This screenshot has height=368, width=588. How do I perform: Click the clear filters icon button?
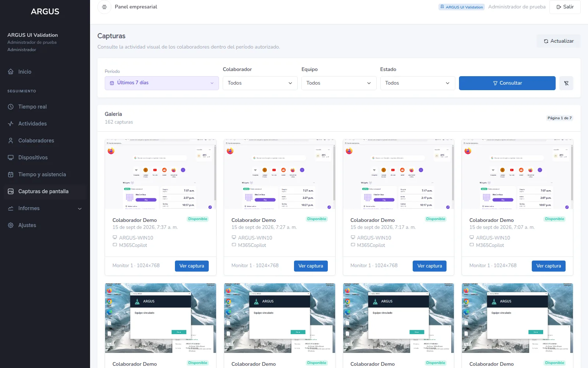(x=566, y=83)
